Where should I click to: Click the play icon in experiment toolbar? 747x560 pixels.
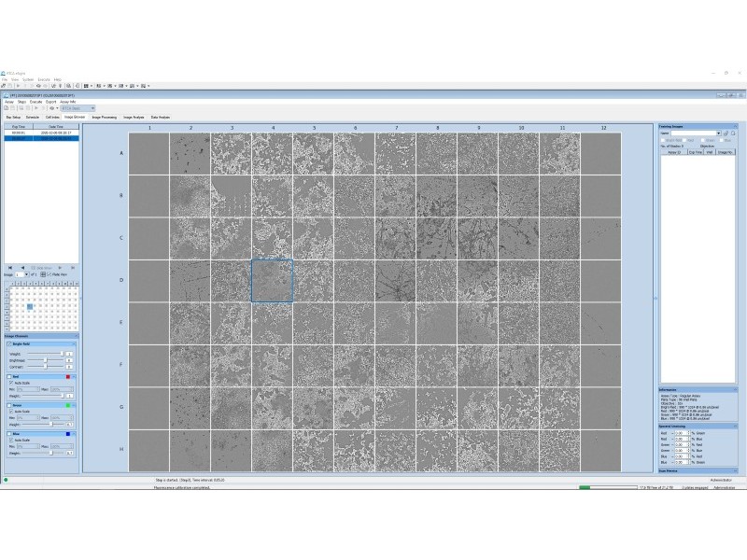(36, 108)
